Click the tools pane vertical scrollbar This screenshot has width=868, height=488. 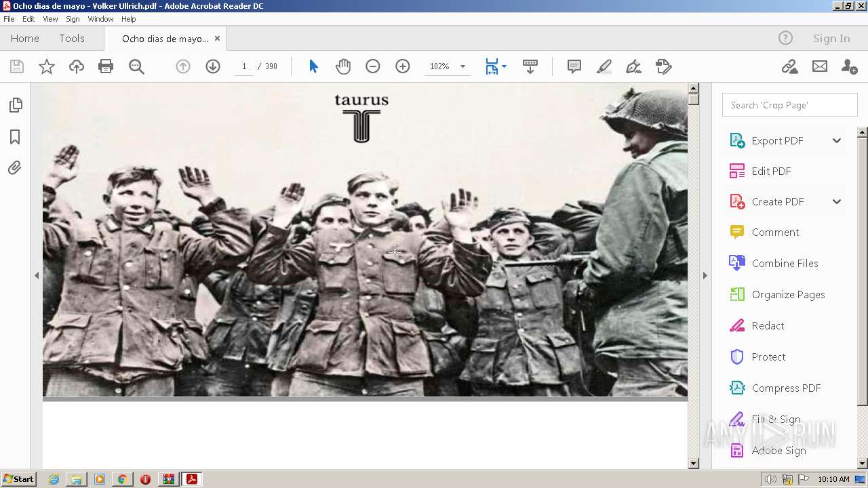click(x=863, y=271)
